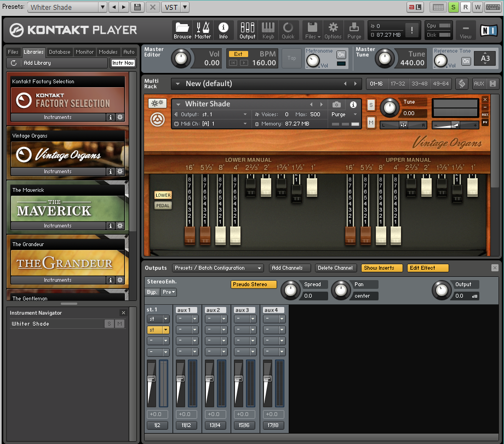Switch to the Database tab
The width and height of the screenshot is (504, 444).
pos(60,52)
